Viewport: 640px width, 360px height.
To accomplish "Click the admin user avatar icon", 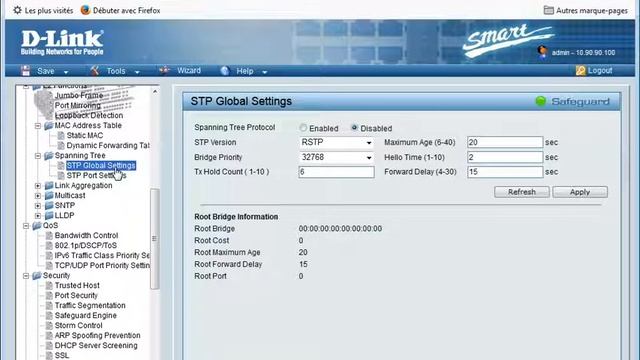I will [x=542, y=52].
